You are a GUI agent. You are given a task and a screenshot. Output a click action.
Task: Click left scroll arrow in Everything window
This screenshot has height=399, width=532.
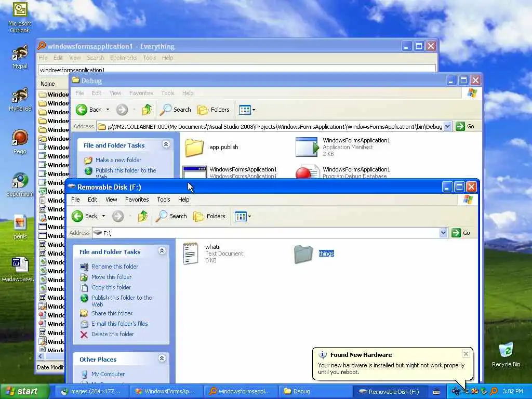click(41, 356)
